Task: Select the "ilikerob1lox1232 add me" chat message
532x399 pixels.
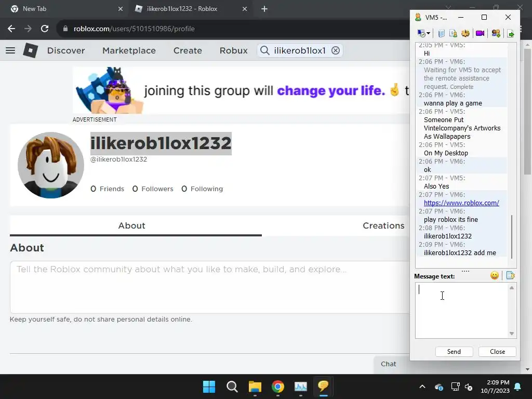Action: (x=460, y=253)
